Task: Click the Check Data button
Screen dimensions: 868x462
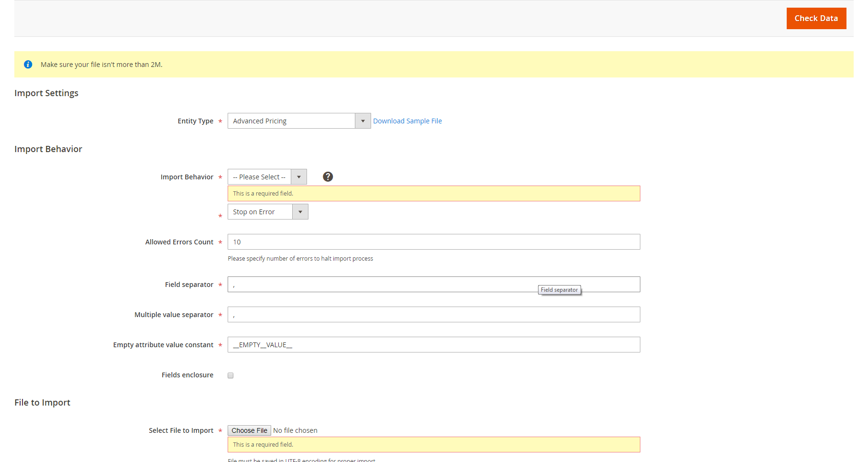Action: point(816,18)
